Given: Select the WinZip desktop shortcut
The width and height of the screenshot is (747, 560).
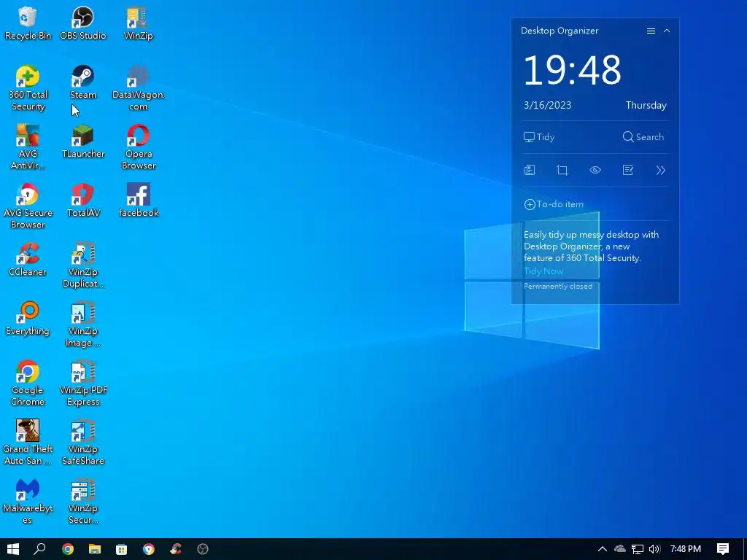Looking at the screenshot, I should 138,23.
